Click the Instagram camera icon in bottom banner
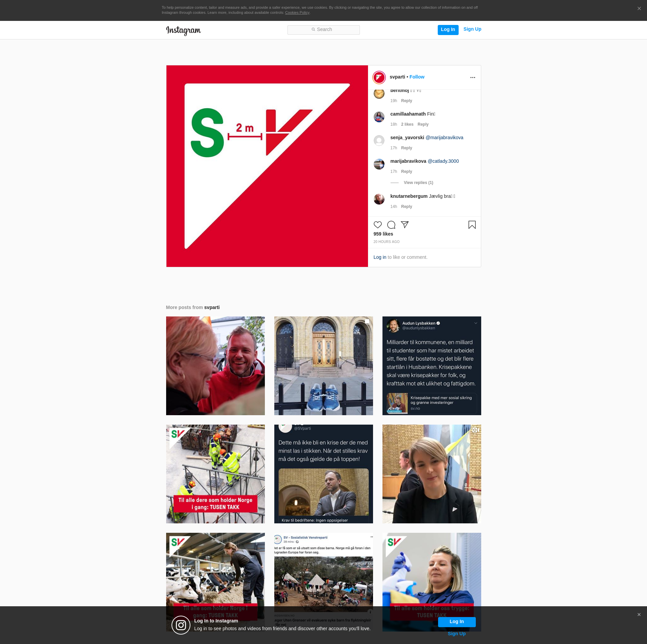This screenshot has width=647, height=644. [x=181, y=625]
